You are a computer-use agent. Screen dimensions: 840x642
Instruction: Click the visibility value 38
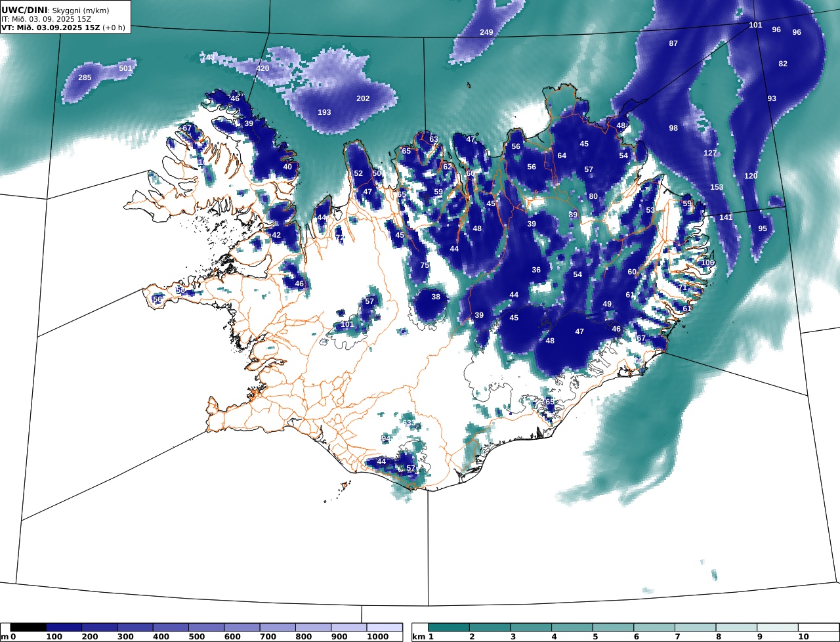436,297
